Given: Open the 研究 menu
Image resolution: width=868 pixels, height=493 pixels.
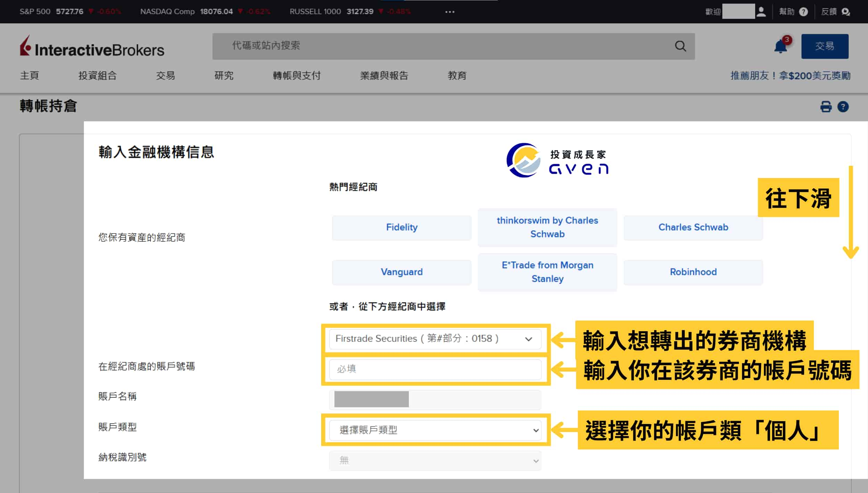Looking at the screenshot, I should pyautogui.click(x=224, y=76).
